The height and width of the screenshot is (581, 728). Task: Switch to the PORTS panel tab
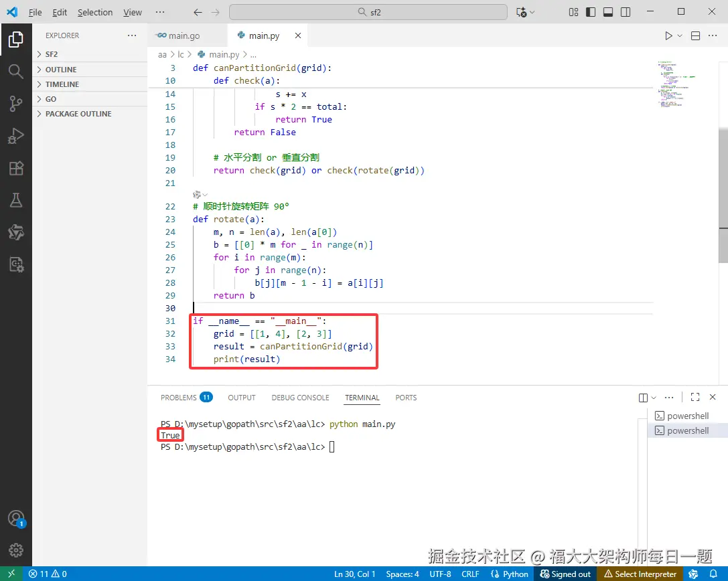coord(406,398)
